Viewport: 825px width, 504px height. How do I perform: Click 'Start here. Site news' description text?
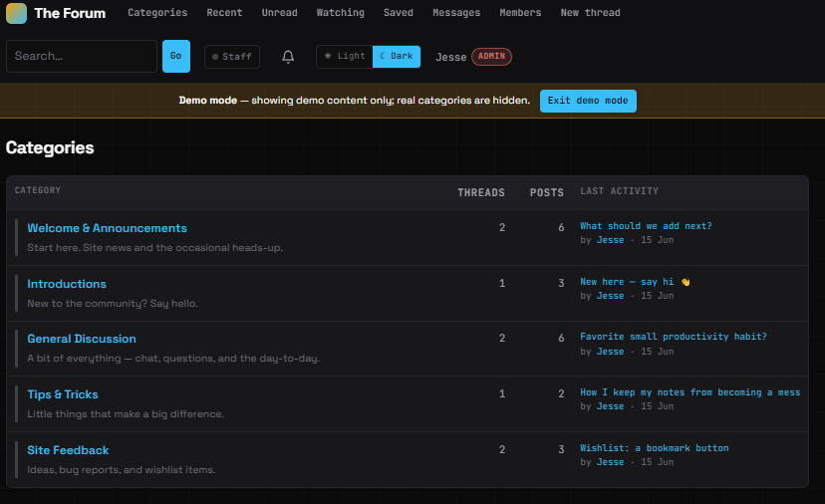click(155, 248)
